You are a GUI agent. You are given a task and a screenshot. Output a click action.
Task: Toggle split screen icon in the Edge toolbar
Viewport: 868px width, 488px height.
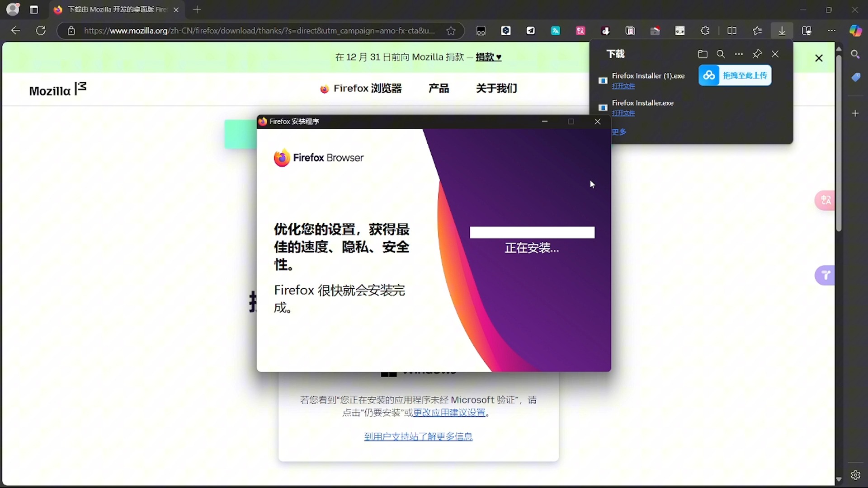732,31
